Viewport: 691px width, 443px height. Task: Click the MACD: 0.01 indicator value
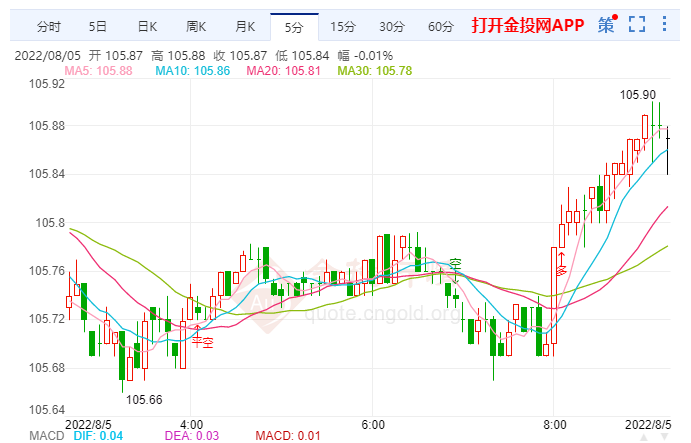[288, 436]
